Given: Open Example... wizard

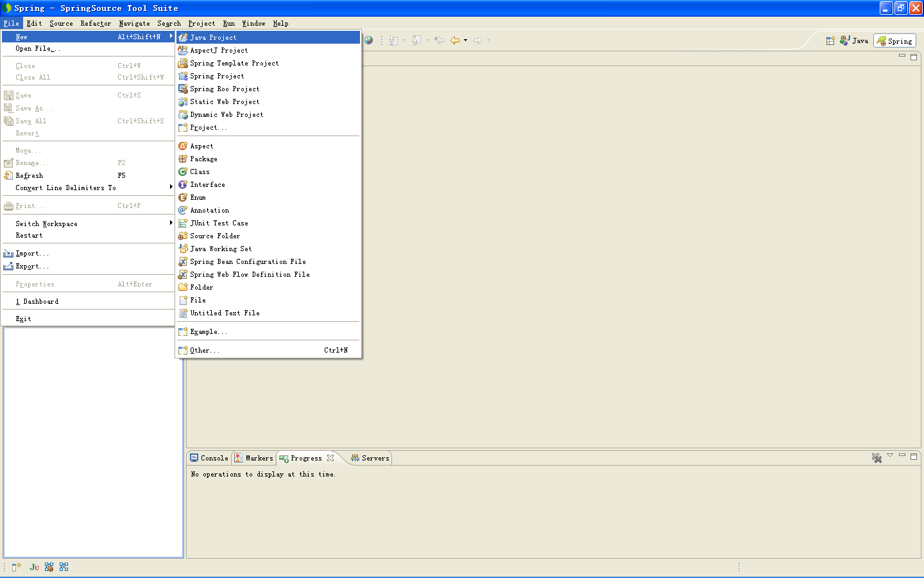Looking at the screenshot, I should [268, 331].
